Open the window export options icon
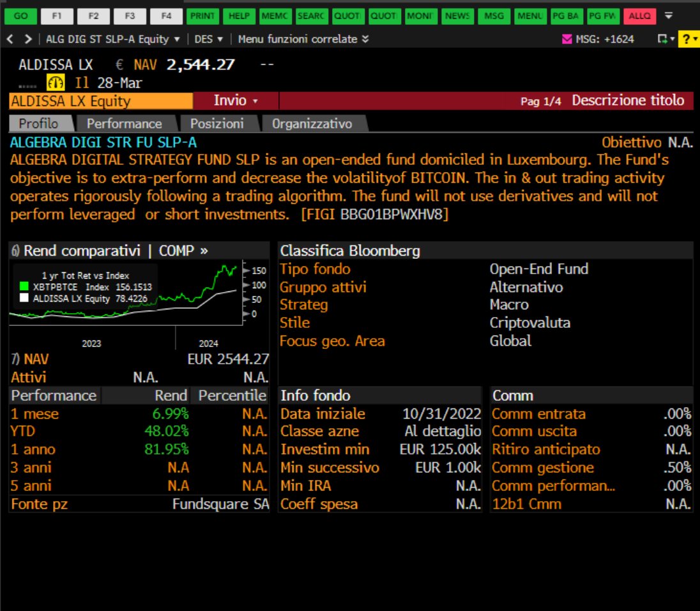700x611 pixels. coord(666,39)
